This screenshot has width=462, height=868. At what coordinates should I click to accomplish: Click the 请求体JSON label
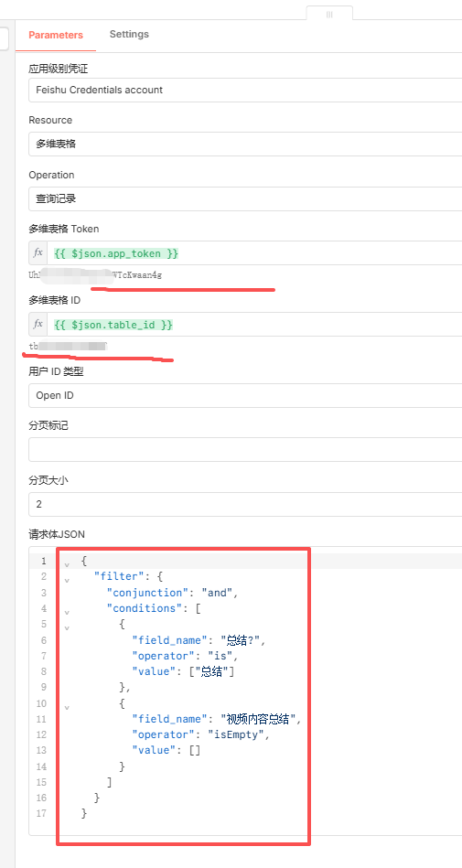[57, 535]
